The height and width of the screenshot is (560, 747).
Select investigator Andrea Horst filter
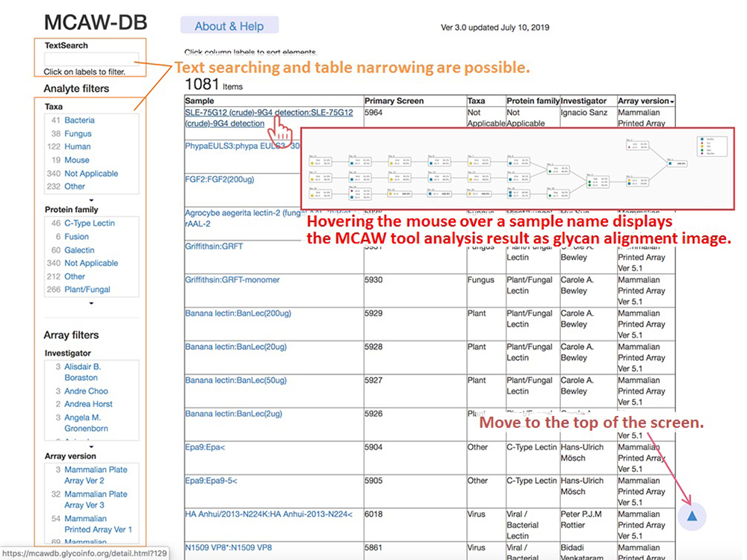tap(89, 404)
